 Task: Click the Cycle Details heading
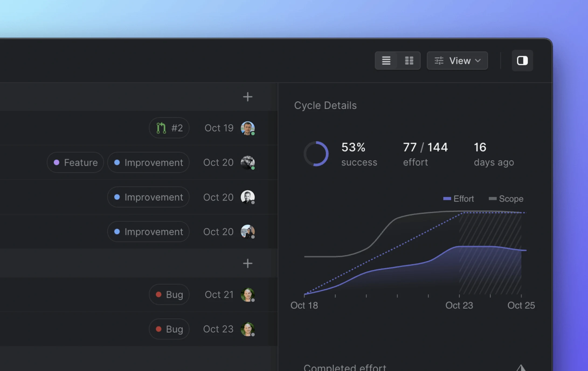[x=325, y=105]
